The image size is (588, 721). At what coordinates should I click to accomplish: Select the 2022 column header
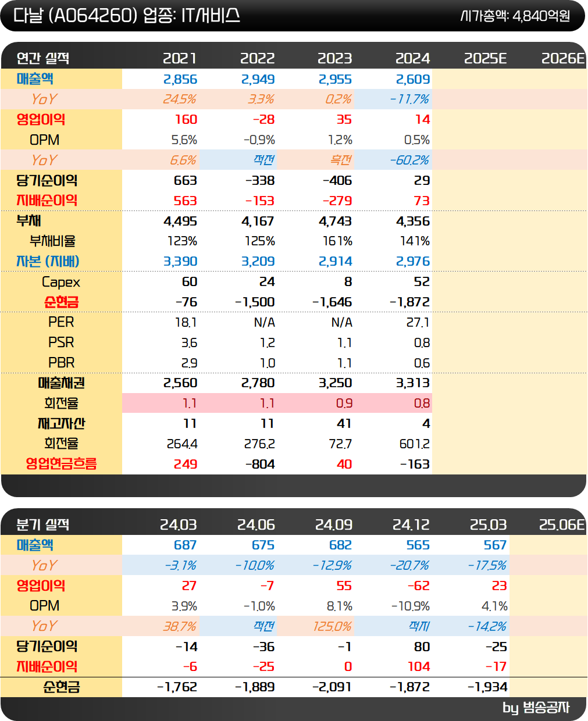click(x=257, y=58)
